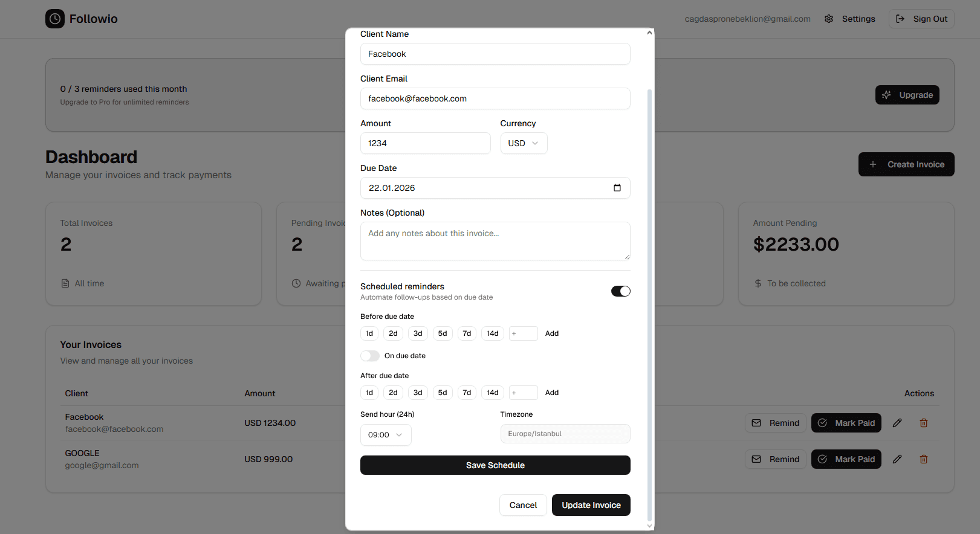Click Remind for the GOOGLE invoice
This screenshot has height=534, width=980.
[776, 459]
